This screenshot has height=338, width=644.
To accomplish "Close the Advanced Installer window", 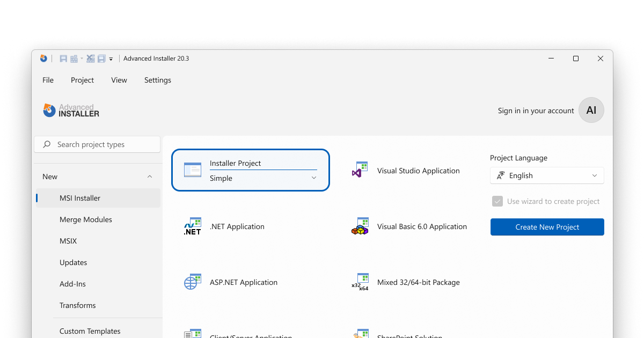I will point(601,58).
